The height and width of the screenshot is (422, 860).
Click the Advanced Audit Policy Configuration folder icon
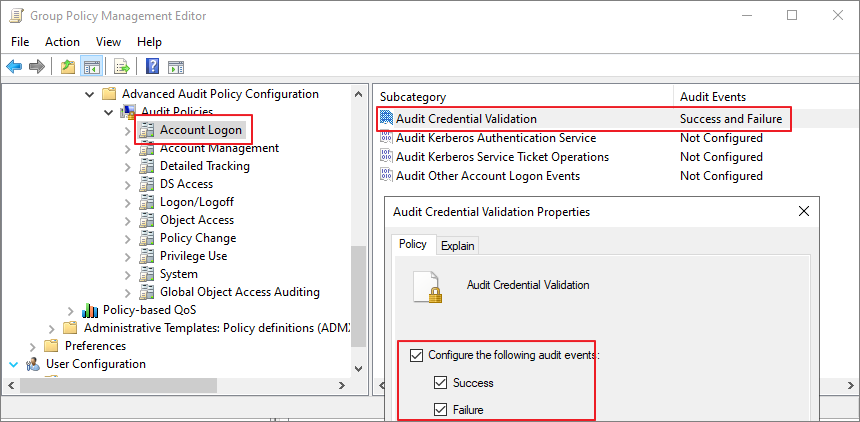tap(109, 94)
